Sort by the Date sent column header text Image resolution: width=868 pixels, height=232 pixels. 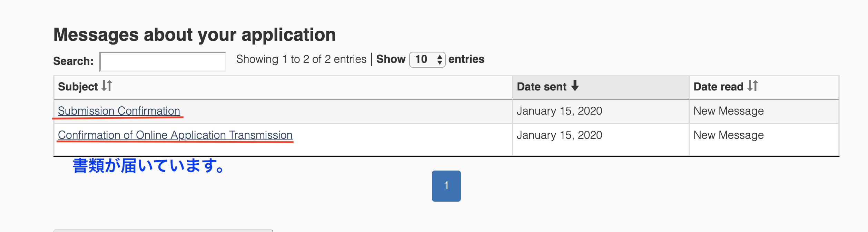coord(542,87)
